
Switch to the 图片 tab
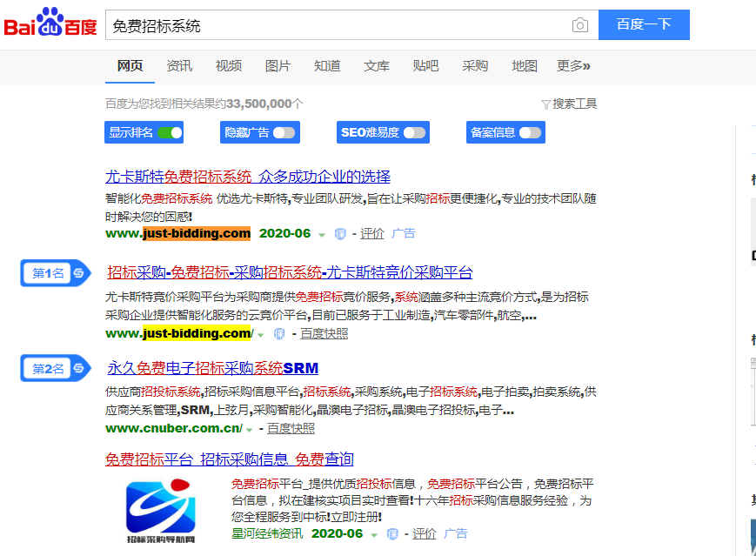point(278,66)
